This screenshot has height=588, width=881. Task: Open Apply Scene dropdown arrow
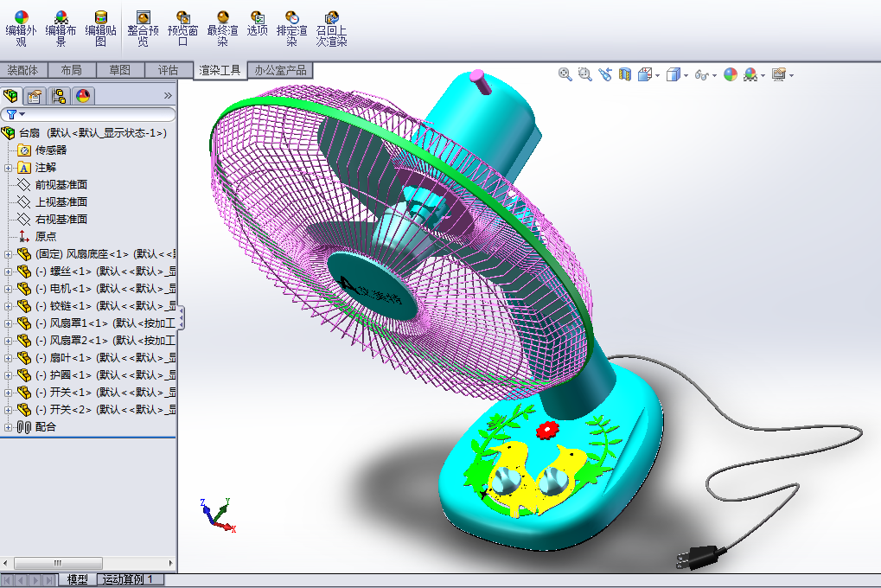point(763,75)
